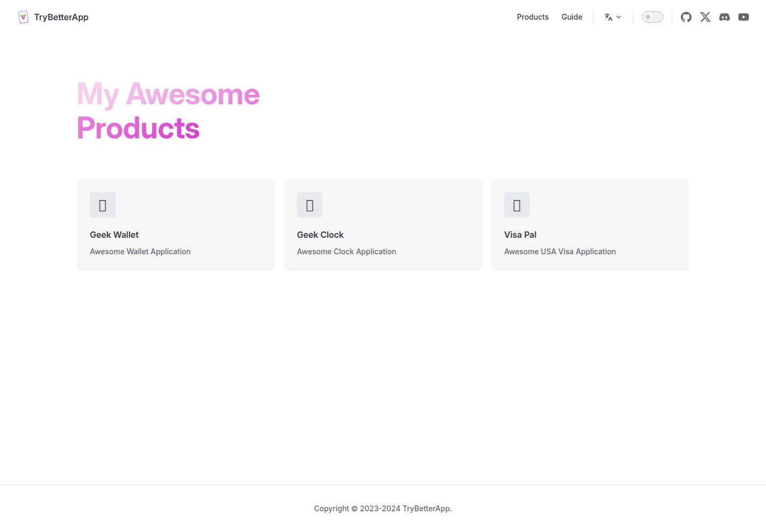
Task: Click 'Awesome Wallet Application' description text
Action: click(x=140, y=252)
